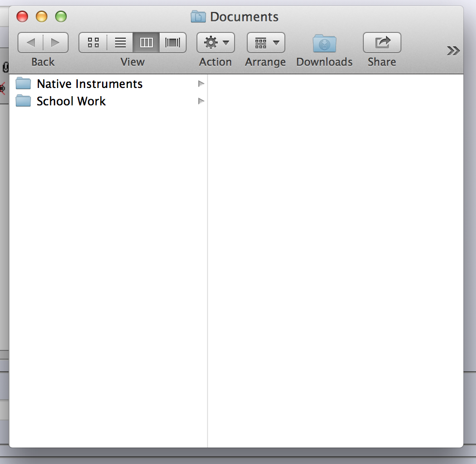Minimize the Documents window
This screenshot has width=476, height=464.
click(x=42, y=16)
